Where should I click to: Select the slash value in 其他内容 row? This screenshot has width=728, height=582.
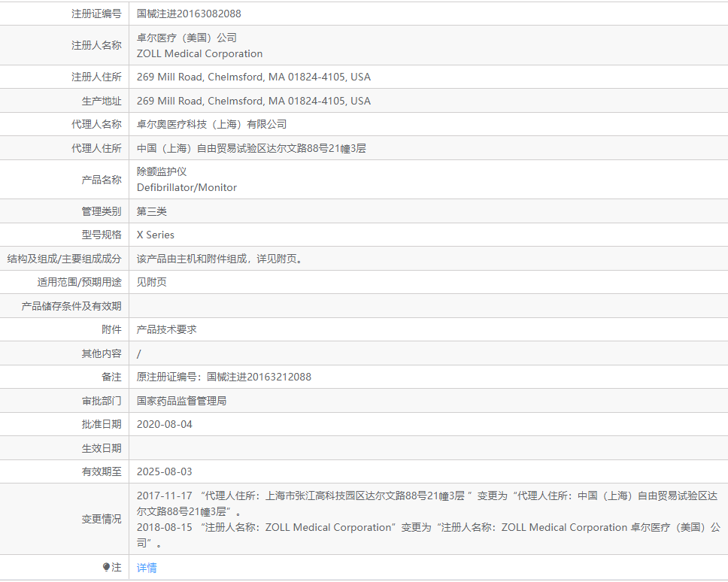[x=139, y=354]
